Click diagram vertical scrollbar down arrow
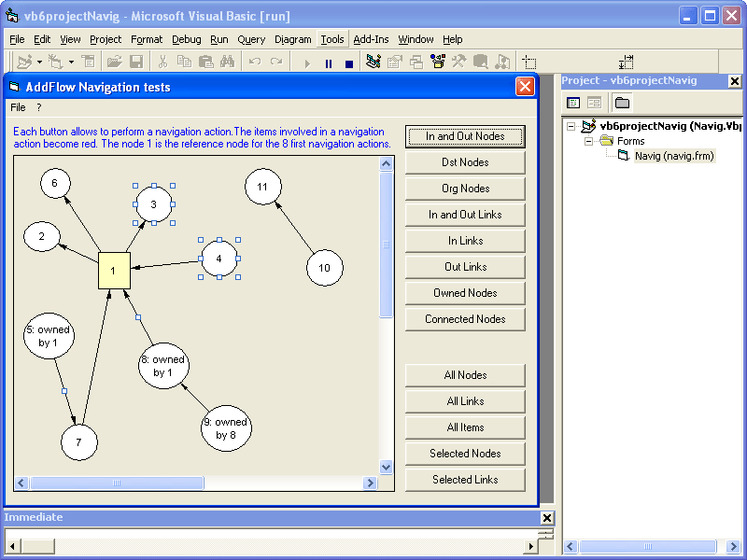This screenshot has width=747, height=560. tap(386, 468)
